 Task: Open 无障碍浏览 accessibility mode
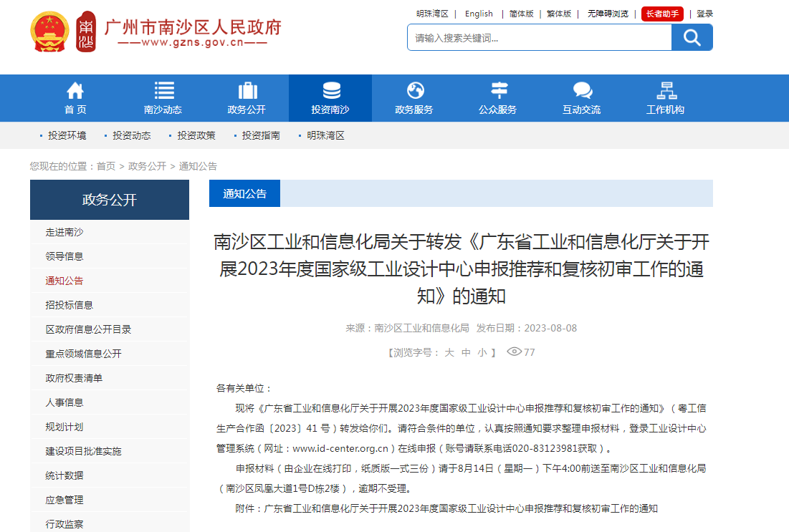pyautogui.click(x=608, y=14)
